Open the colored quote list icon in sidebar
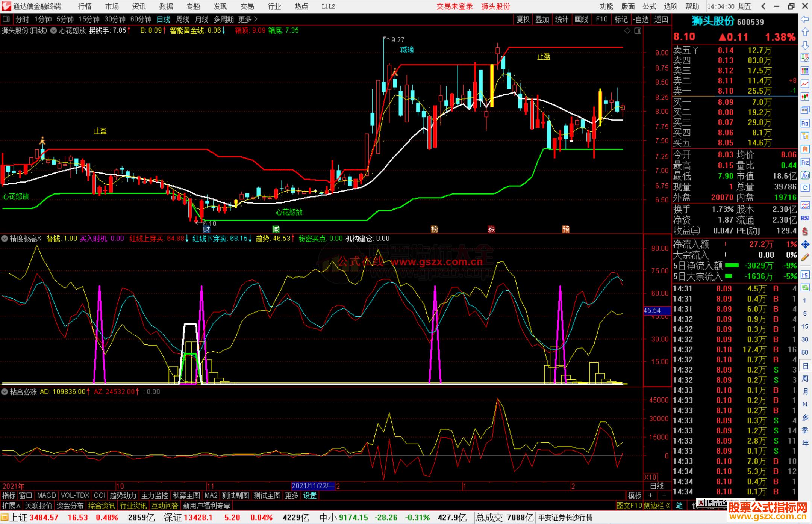This screenshot has height=524, width=812. 805,58
